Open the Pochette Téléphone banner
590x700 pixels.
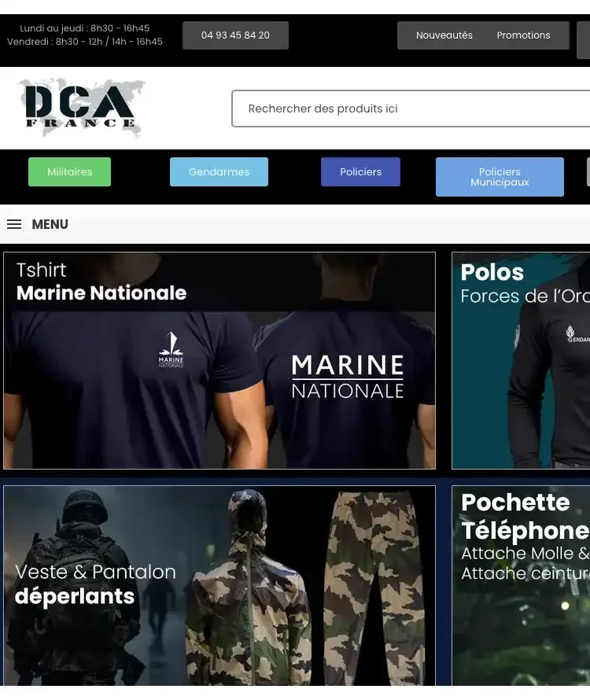(521, 586)
